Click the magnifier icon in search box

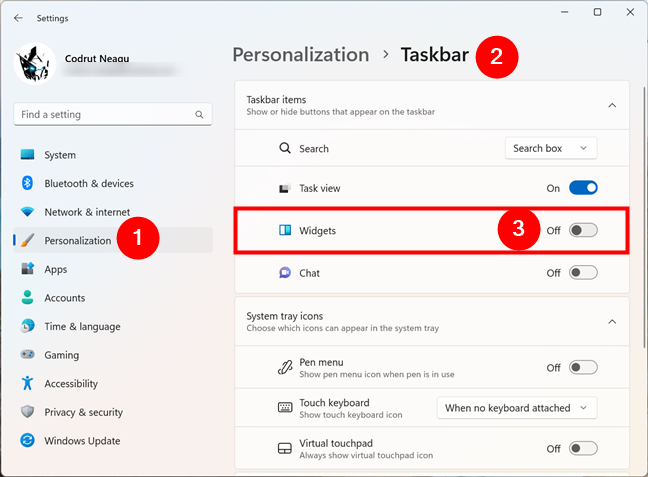point(199,114)
